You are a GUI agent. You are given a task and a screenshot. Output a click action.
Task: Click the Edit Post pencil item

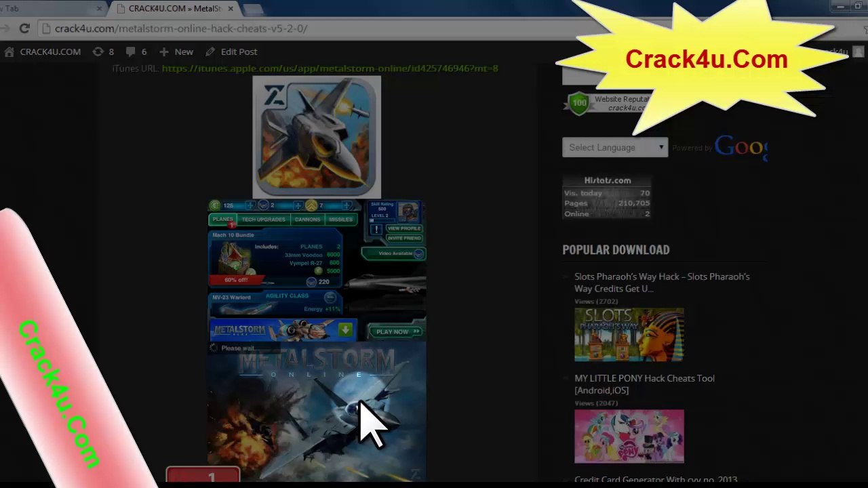[231, 52]
